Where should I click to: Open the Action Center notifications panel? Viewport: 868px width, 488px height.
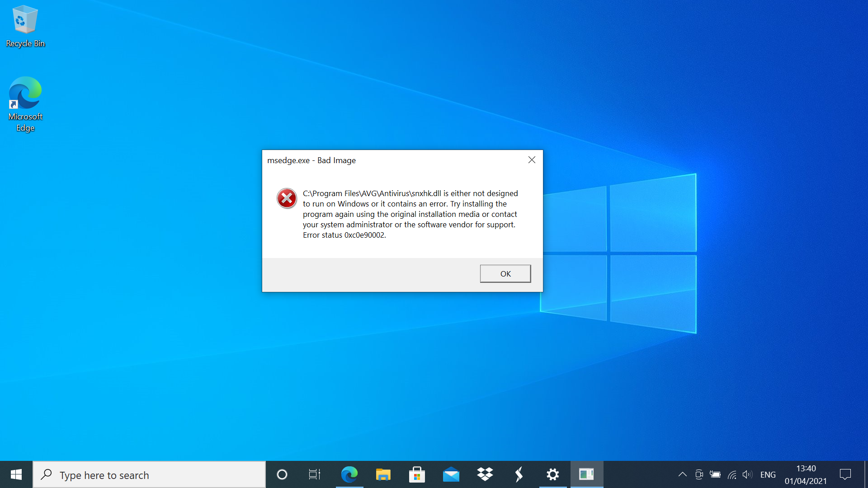pos(845,474)
